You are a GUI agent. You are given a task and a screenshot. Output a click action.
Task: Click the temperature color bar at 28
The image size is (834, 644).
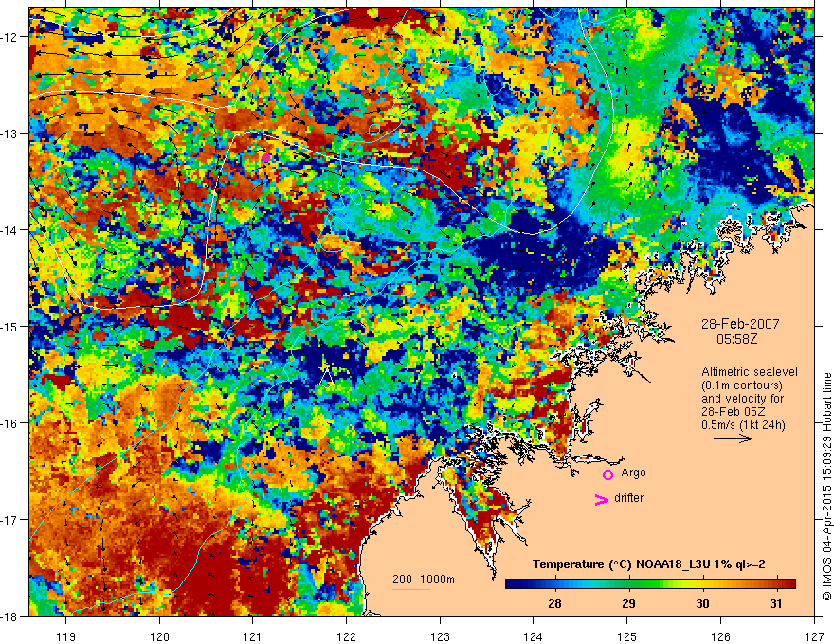tap(554, 584)
